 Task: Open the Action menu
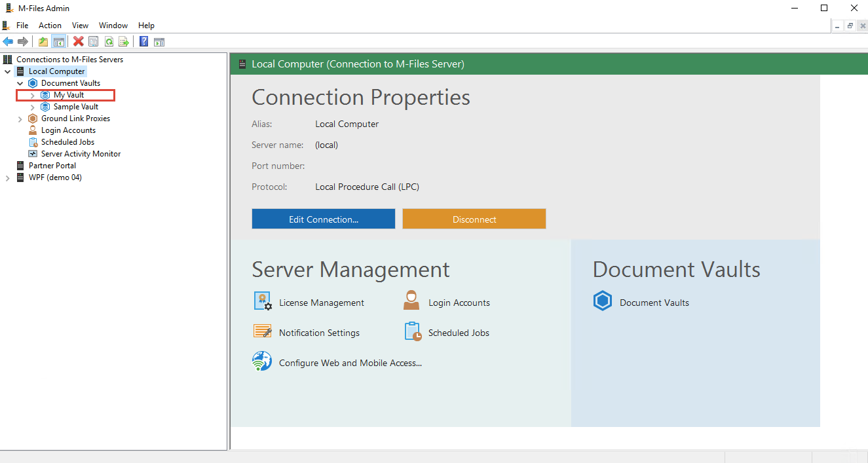50,26
